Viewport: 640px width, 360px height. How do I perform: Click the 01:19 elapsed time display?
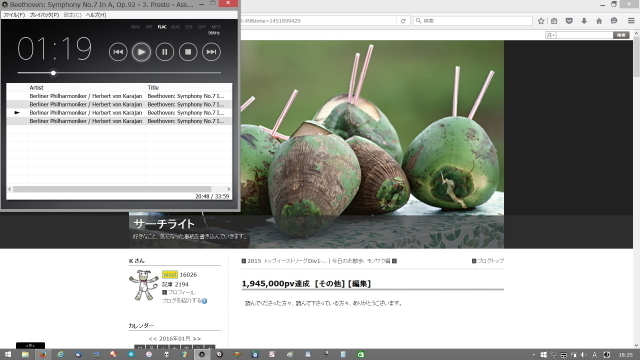pyautogui.click(x=55, y=49)
